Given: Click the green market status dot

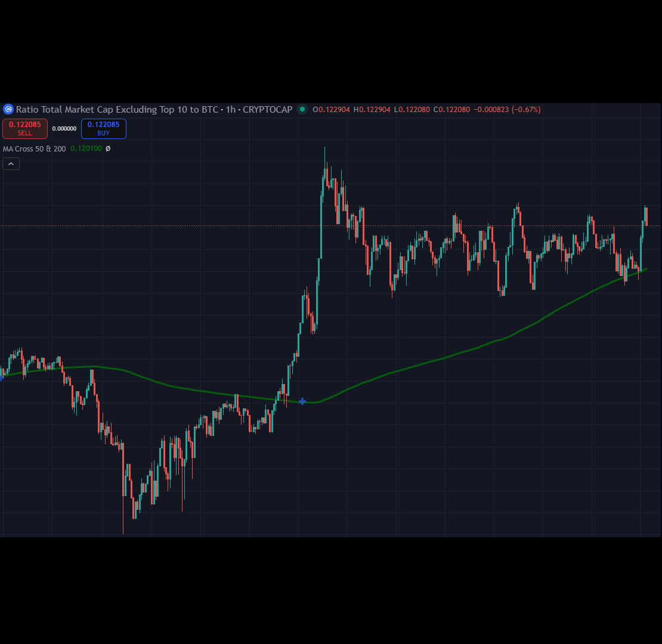Looking at the screenshot, I should coord(302,109).
